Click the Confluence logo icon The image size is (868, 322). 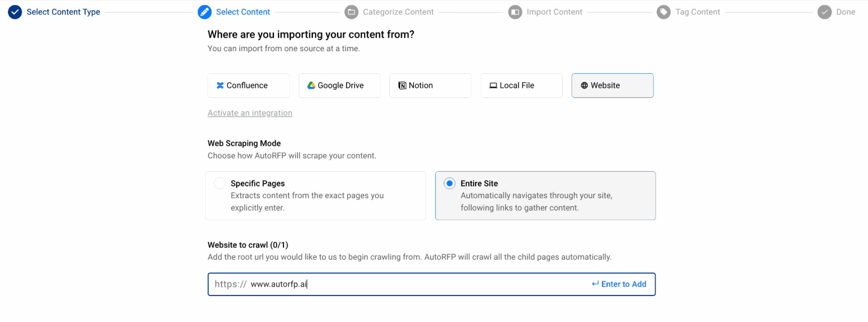click(x=220, y=86)
